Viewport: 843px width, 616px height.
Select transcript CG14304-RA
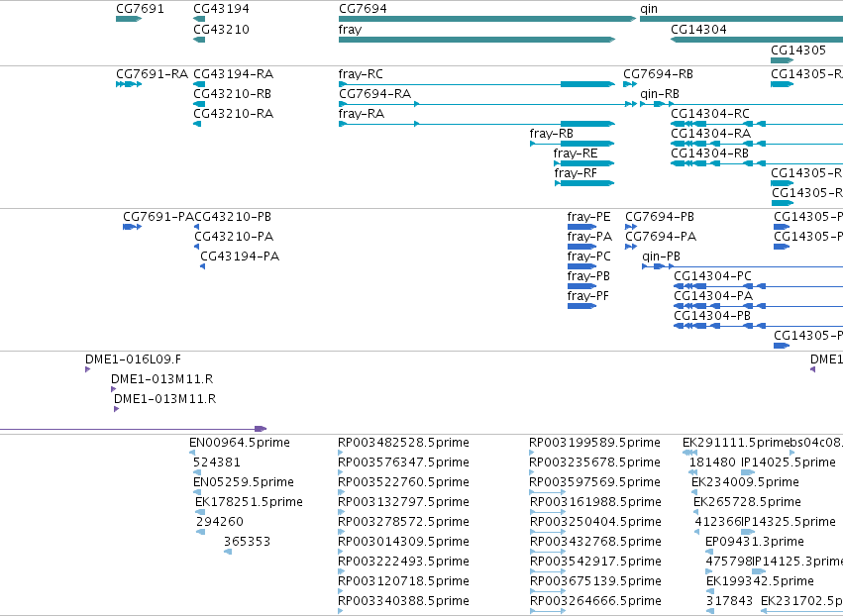pyautogui.click(x=757, y=144)
